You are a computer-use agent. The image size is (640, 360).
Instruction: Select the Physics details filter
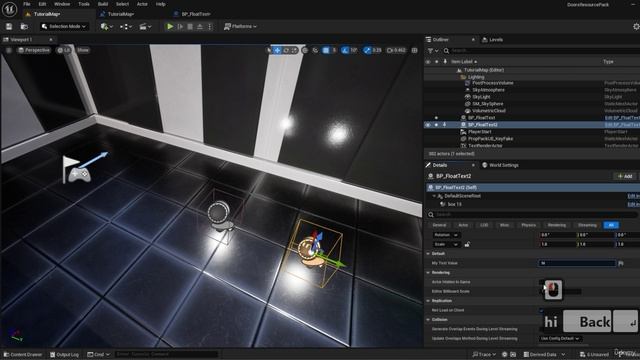click(x=529, y=225)
